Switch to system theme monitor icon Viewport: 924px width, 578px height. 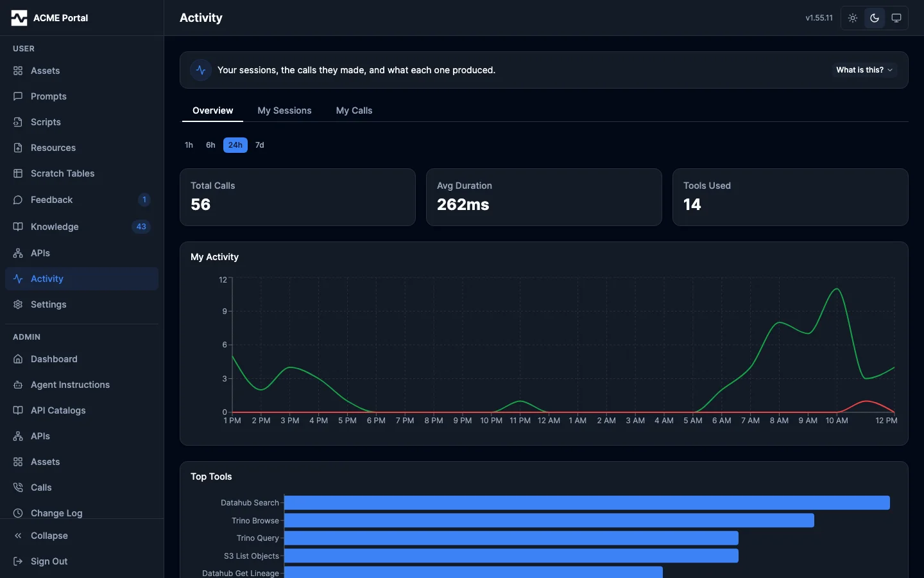pos(896,18)
